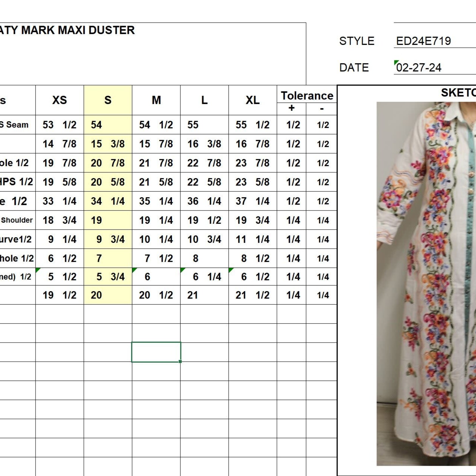Click the green error triangle in date cell
Screen dimensions: 476x476
[x=396, y=62]
